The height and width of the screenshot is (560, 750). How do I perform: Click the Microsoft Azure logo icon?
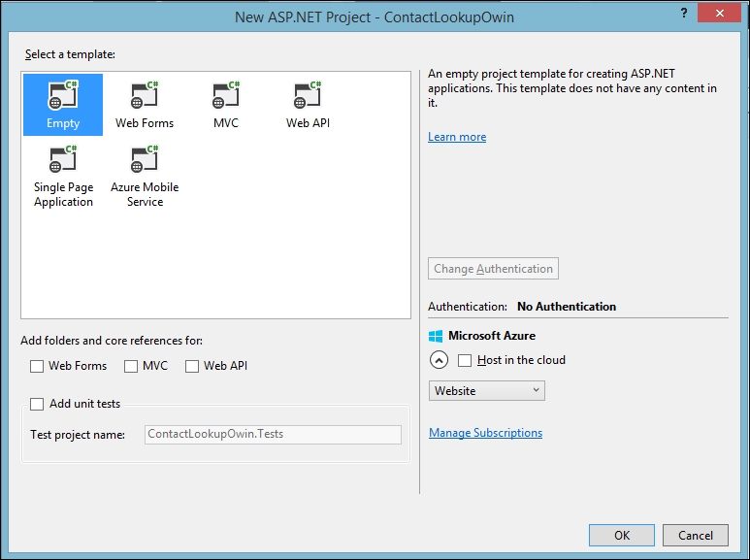coord(436,336)
